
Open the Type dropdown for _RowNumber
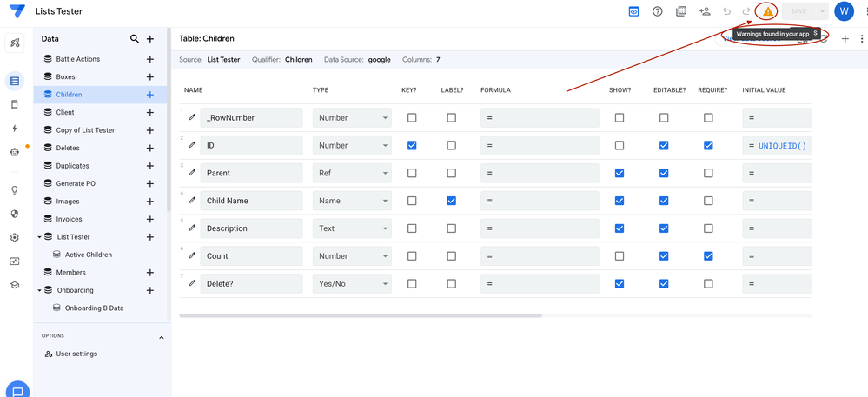[352, 117]
